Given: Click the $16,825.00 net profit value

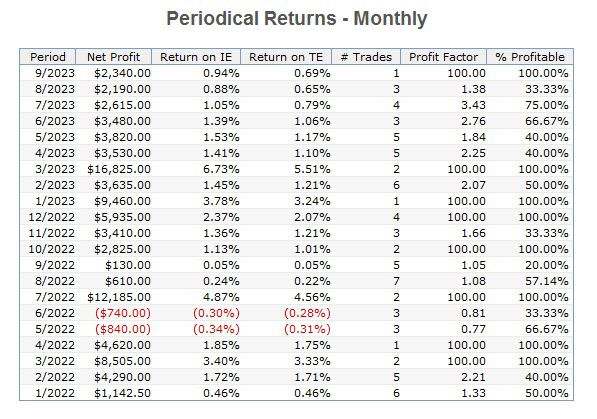Looking at the screenshot, I should pos(119,169).
